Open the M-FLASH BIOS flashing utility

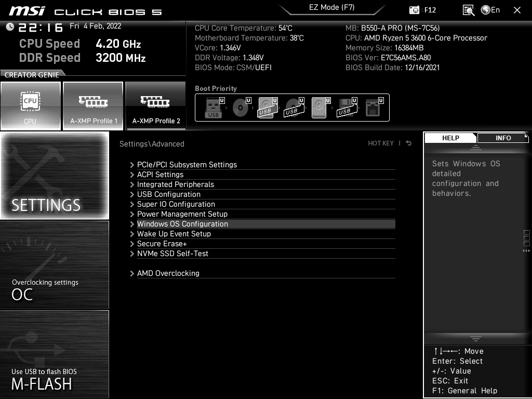[55, 355]
